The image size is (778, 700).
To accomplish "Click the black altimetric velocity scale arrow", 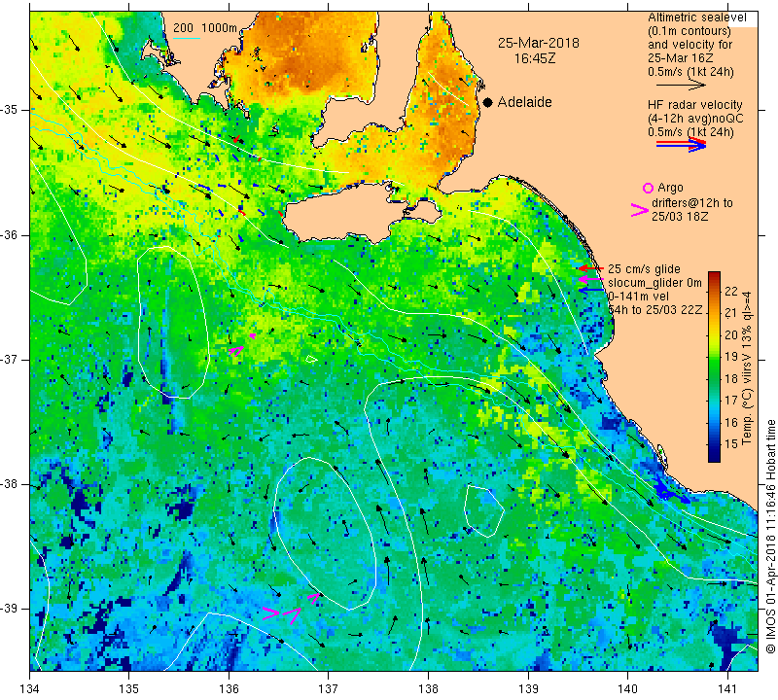I will click(681, 86).
